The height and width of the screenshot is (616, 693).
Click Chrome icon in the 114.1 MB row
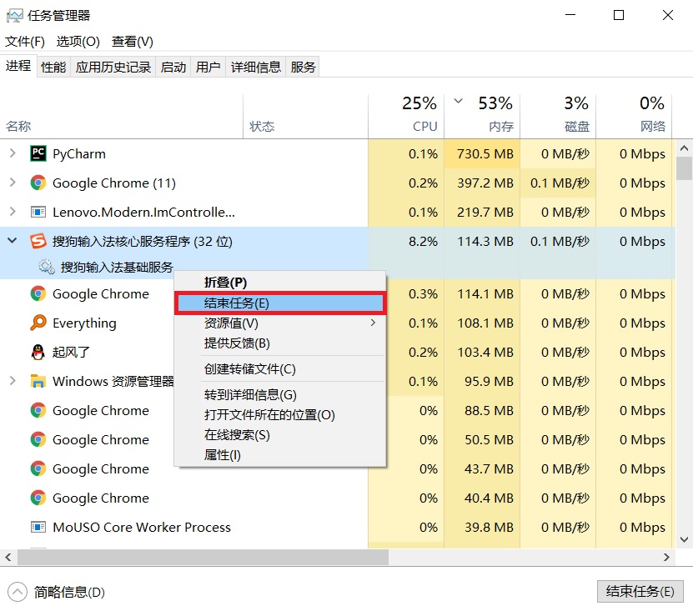point(38,293)
